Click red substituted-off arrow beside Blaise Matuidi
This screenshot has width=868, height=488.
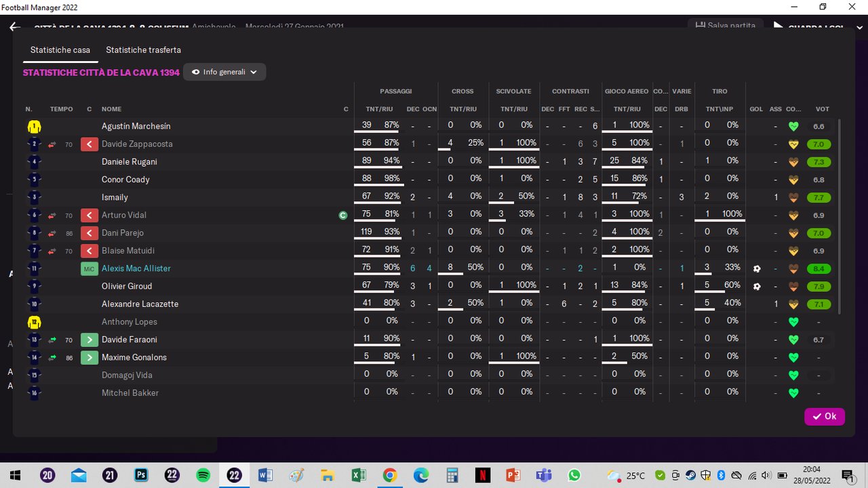click(89, 251)
